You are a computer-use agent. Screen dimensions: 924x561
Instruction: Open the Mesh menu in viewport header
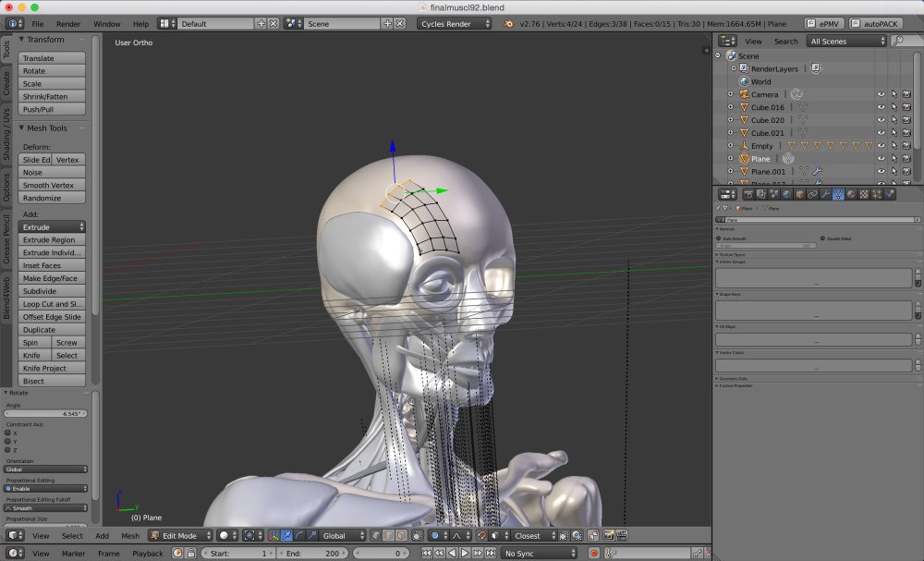tap(130, 536)
